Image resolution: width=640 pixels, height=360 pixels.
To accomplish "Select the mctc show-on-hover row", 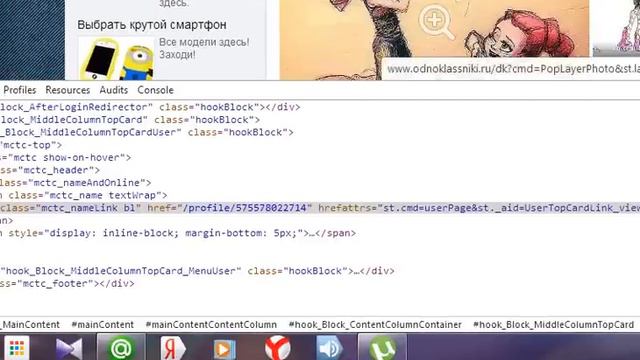I will (66, 158).
